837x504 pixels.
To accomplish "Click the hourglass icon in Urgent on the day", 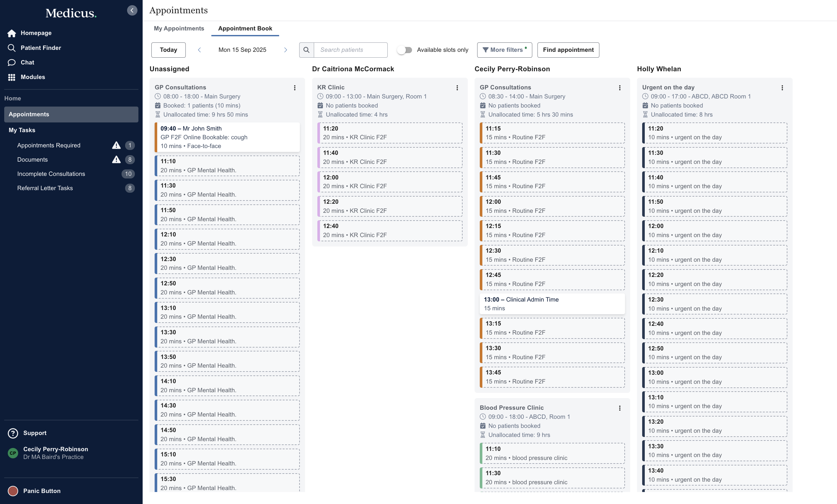I will tap(645, 115).
